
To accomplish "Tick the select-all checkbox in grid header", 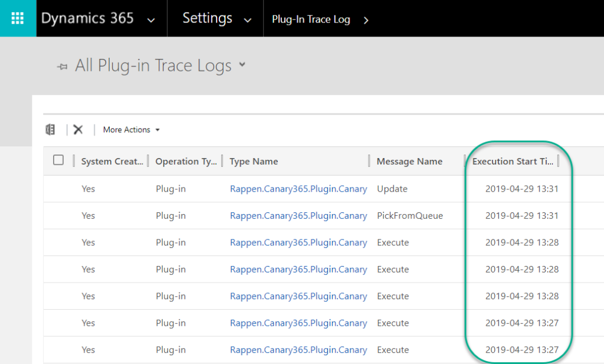I will pos(58,160).
